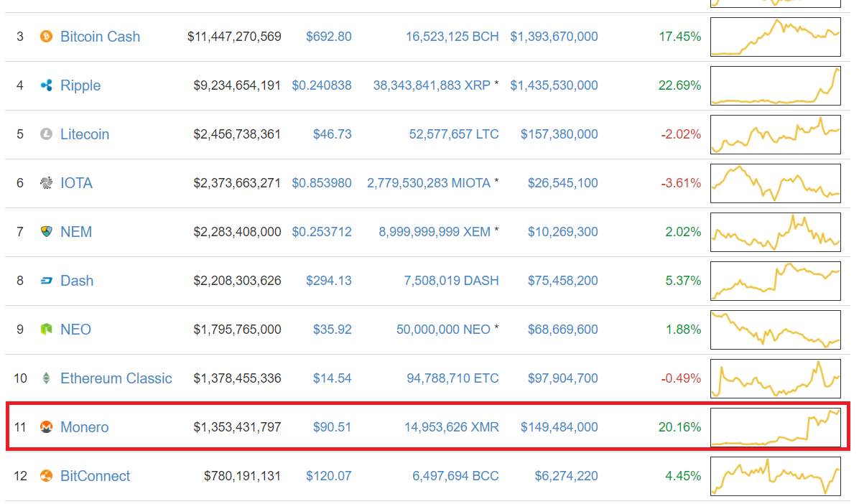This screenshot has width=859, height=504.
Task: Click the IOTA coin logo
Action: click(x=47, y=183)
